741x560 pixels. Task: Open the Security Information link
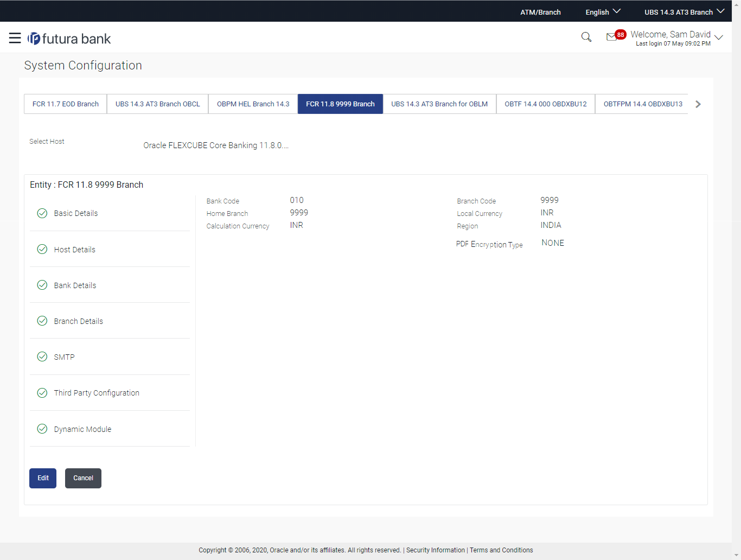[x=436, y=550]
